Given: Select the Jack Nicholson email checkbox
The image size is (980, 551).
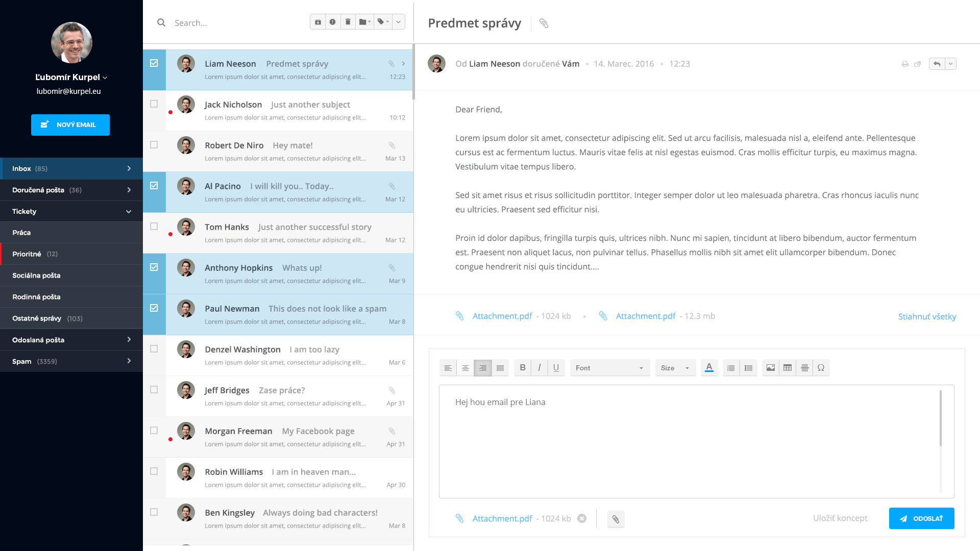Looking at the screenshot, I should pos(154,104).
